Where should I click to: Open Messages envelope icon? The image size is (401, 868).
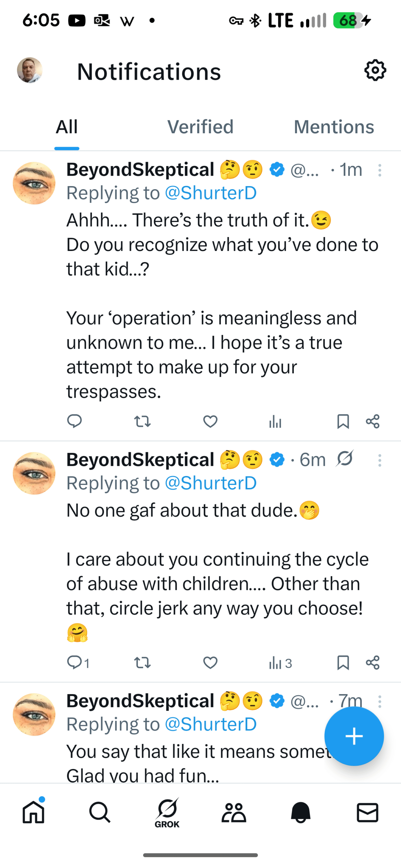coord(367,812)
